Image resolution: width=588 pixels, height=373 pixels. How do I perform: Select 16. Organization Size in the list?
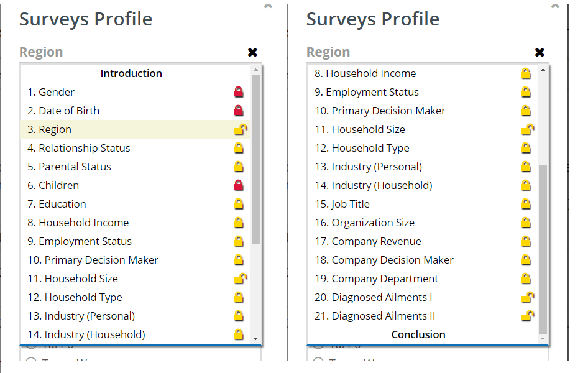click(364, 223)
